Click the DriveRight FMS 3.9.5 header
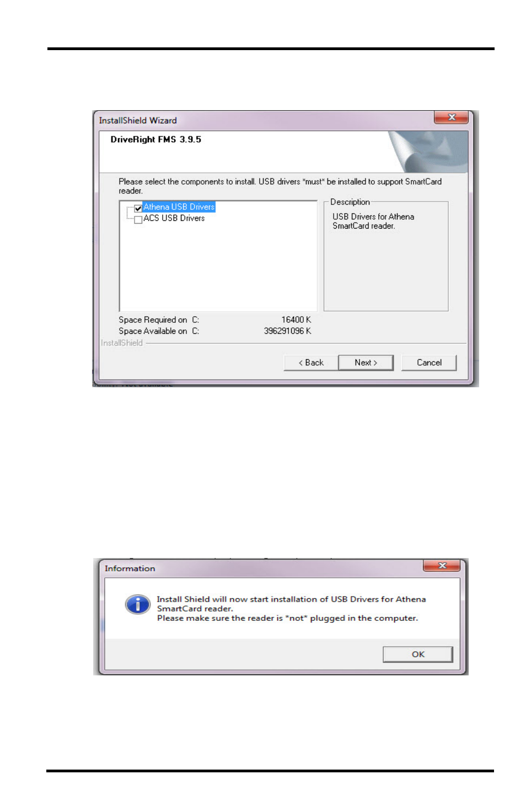This screenshot has width=526, height=812. pyautogui.click(x=155, y=139)
